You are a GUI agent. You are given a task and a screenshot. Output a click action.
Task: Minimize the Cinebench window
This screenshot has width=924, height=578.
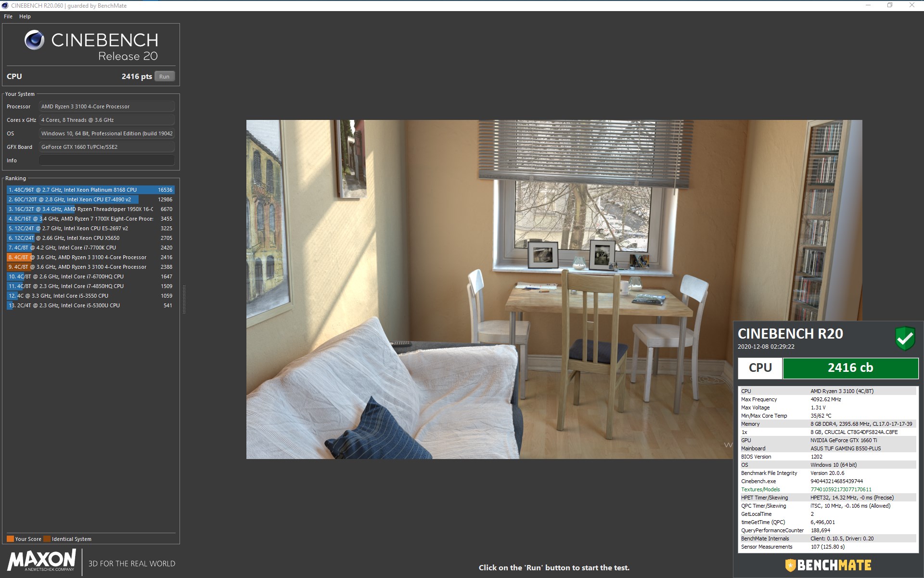click(868, 5)
